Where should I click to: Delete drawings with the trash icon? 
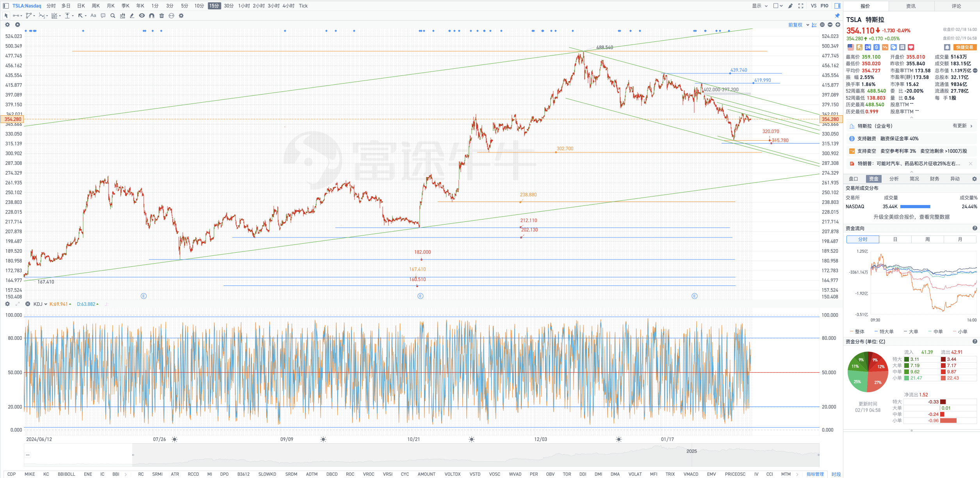click(162, 16)
